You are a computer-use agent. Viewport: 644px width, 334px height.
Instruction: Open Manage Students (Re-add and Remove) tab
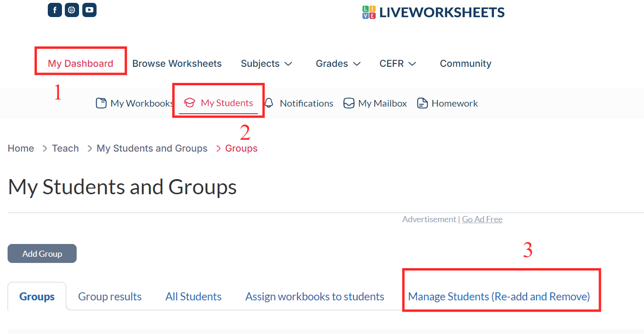point(499,297)
